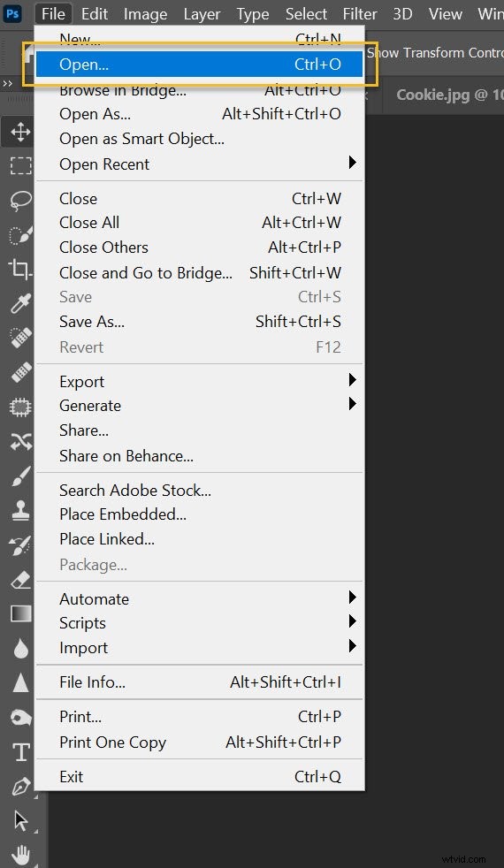The width and height of the screenshot is (504, 868).
Task: Select the Eyedropper tool
Action: [x=20, y=303]
